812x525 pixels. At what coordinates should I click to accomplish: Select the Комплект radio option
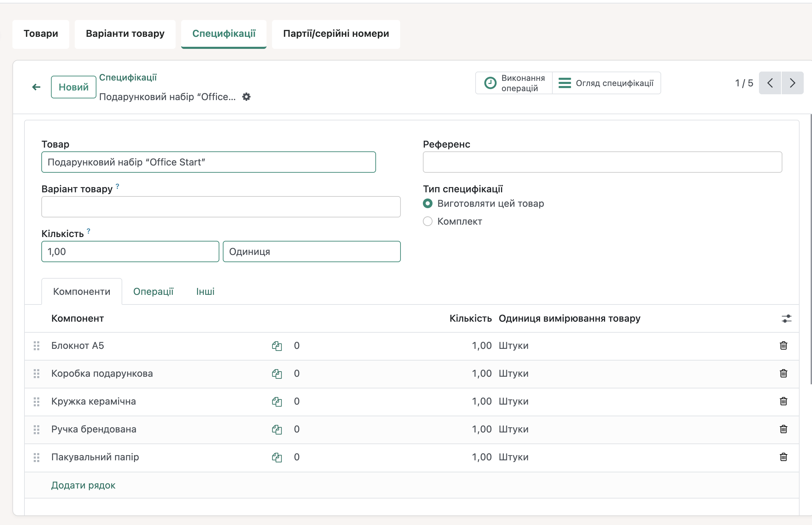click(x=428, y=221)
